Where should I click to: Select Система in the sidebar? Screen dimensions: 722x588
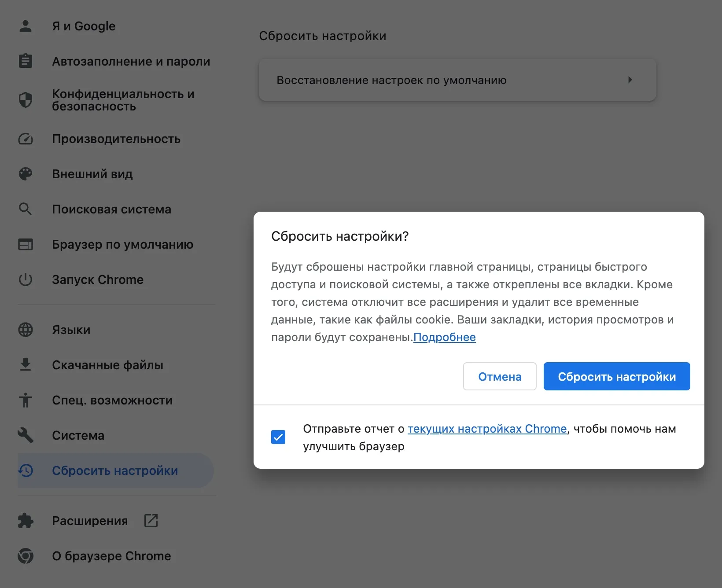(x=78, y=435)
